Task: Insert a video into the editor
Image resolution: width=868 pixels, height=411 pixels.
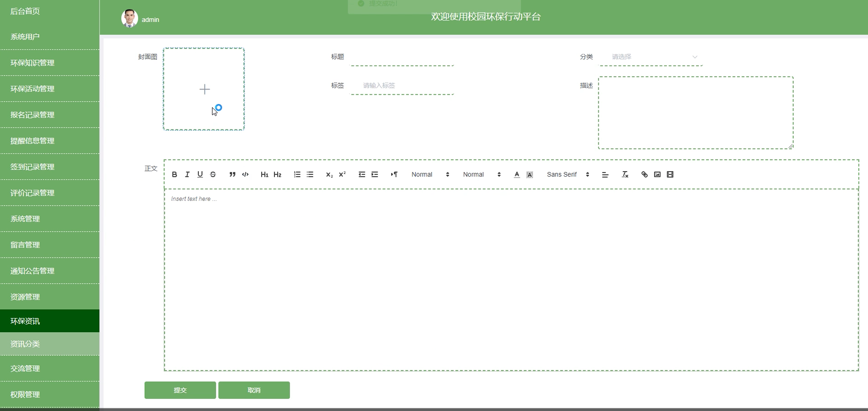Action: click(670, 175)
